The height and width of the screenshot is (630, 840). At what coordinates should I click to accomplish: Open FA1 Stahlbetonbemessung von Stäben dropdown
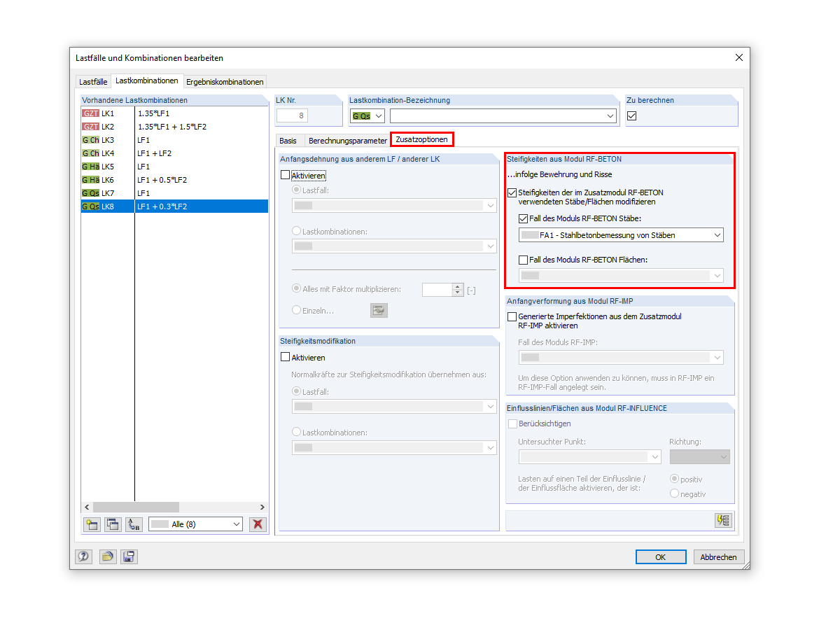coord(622,235)
